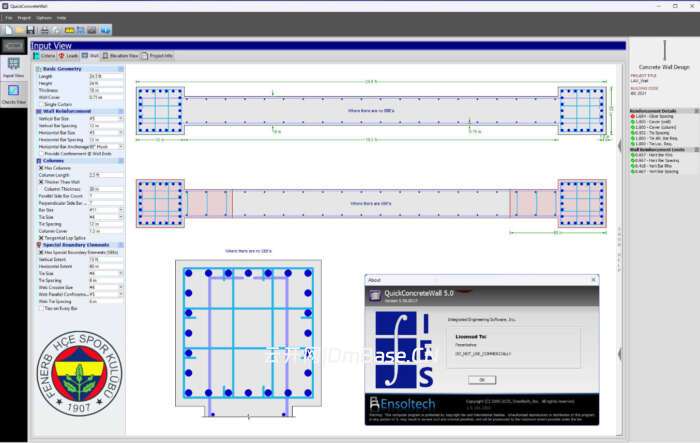Click the Fenerbahçe club logo image
Viewport: 700px width, 443px height.
pyautogui.click(x=79, y=373)
